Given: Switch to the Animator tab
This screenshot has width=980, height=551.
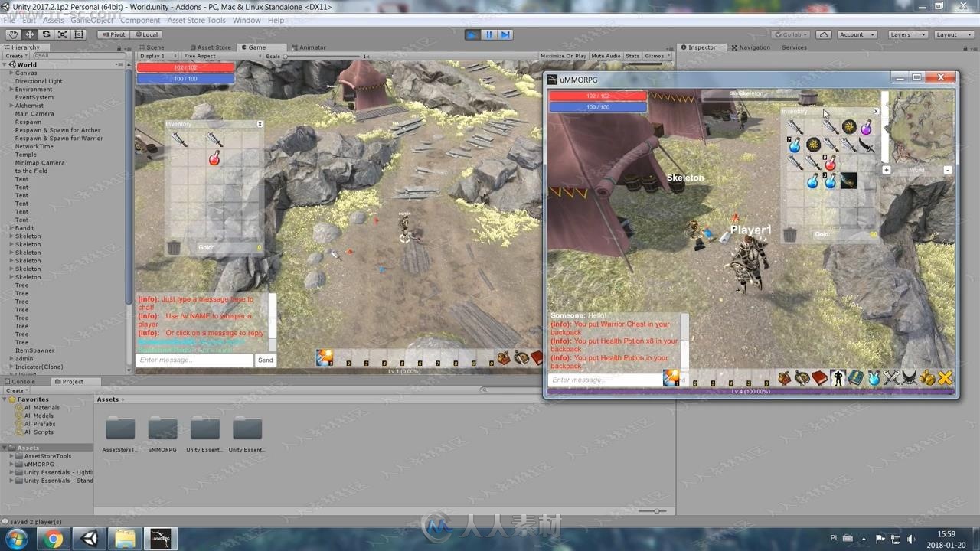Looking at the screenshot, I should pos(309,47).
